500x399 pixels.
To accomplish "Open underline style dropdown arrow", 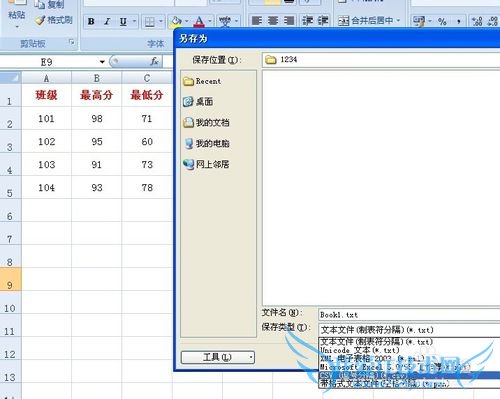I will click(x=134, y=22).
